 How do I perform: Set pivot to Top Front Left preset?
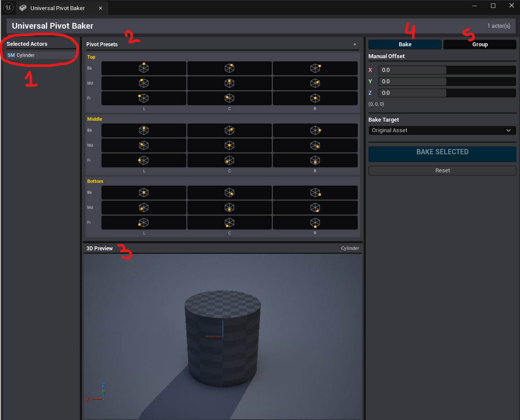[x=144, y=98]
